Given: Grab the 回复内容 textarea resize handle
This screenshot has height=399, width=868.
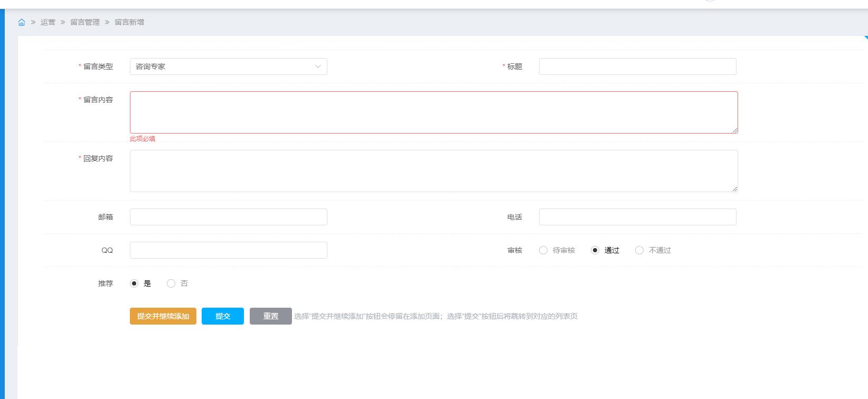Looking at the screenshot, I should coord(734,188).
